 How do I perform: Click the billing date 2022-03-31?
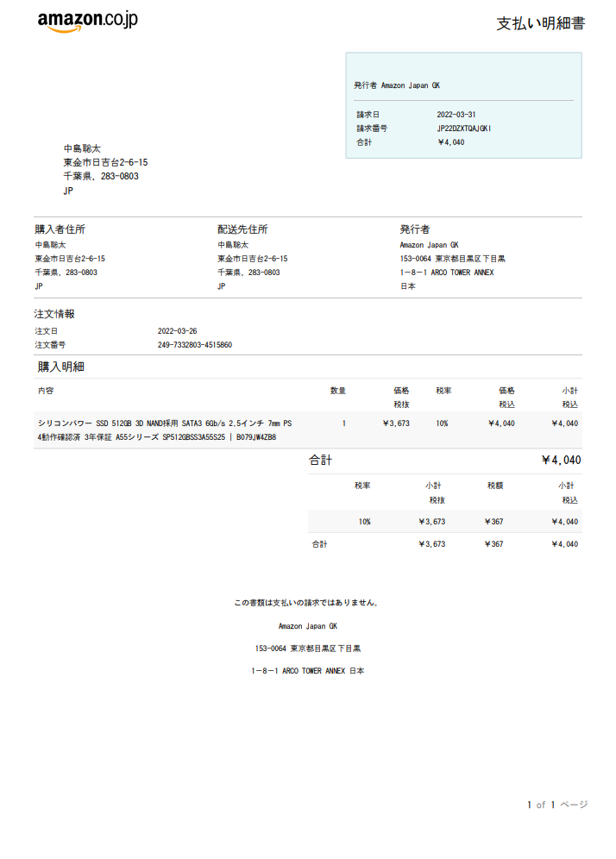click(456, 115)
